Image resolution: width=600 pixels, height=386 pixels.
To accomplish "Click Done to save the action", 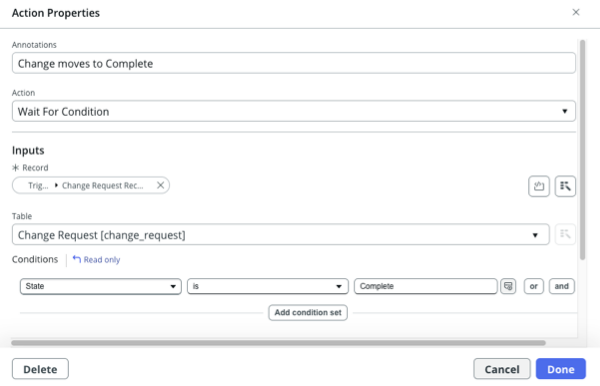I will tap(561, 369).
